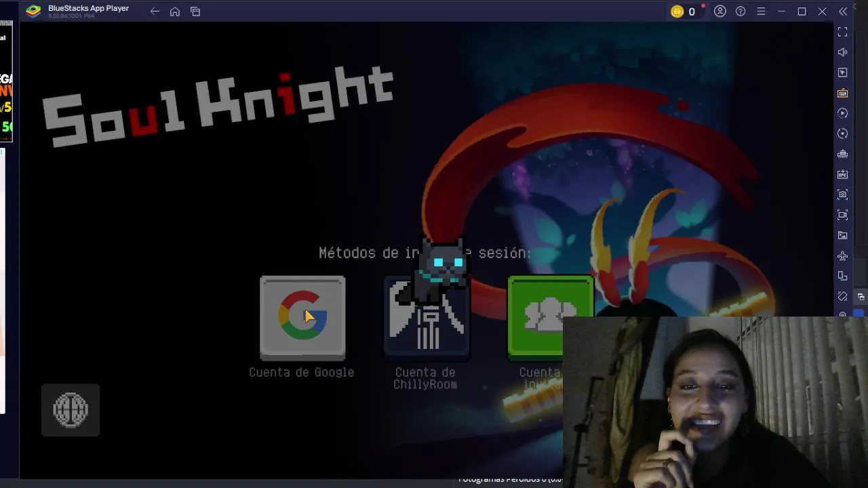The height and width of the screenshot is (488, 868).
Task: Click the airplane icon in the sidebar
Action: click(x=843, y=256)
